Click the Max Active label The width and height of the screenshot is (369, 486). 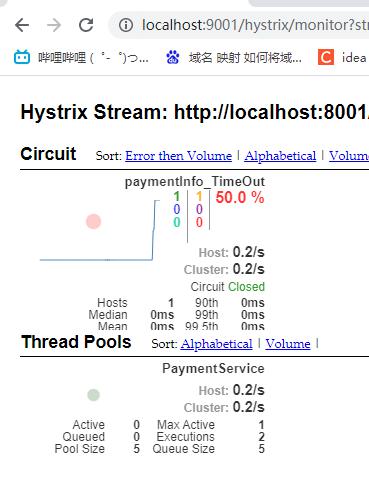click(186, 425)
